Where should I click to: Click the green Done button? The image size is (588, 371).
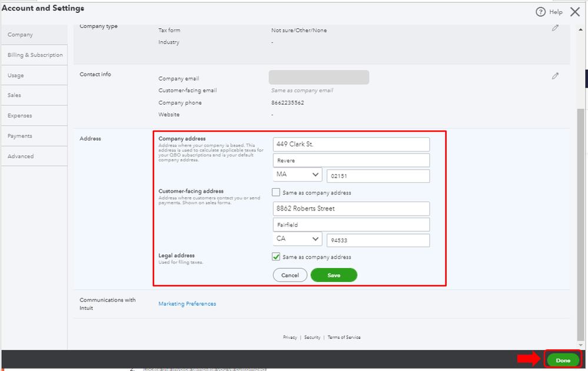(563, 360)
